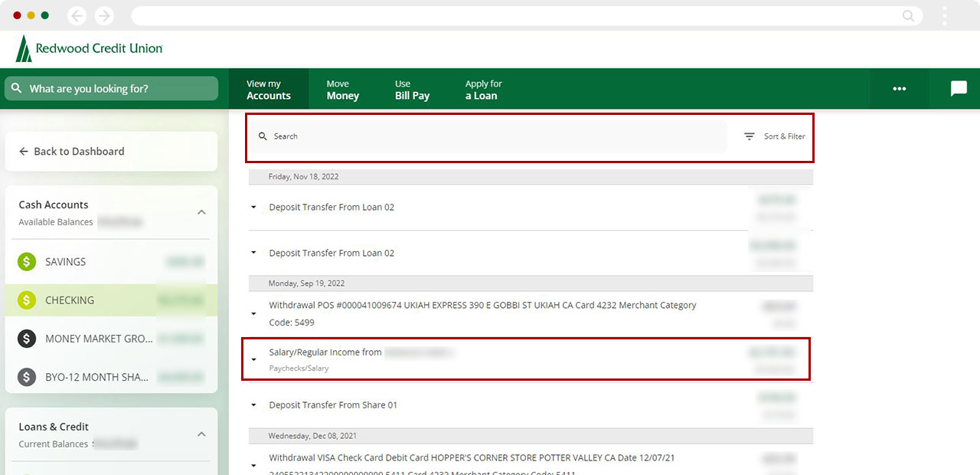Open the Move Money menu
Viewport: 980px width, 475px height.
pyautogui.click(x=343, y=90)
